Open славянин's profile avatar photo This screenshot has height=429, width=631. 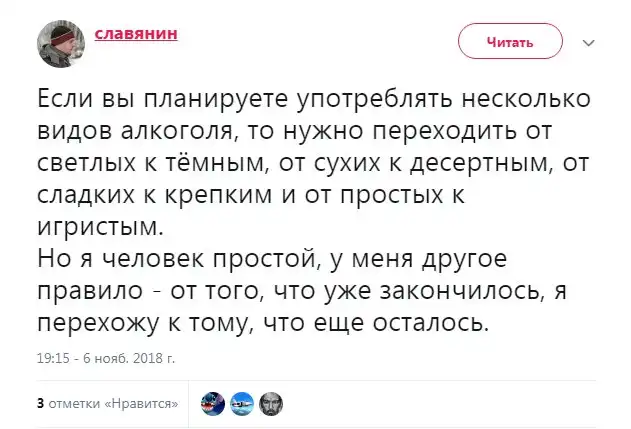(x=60, y=44)
